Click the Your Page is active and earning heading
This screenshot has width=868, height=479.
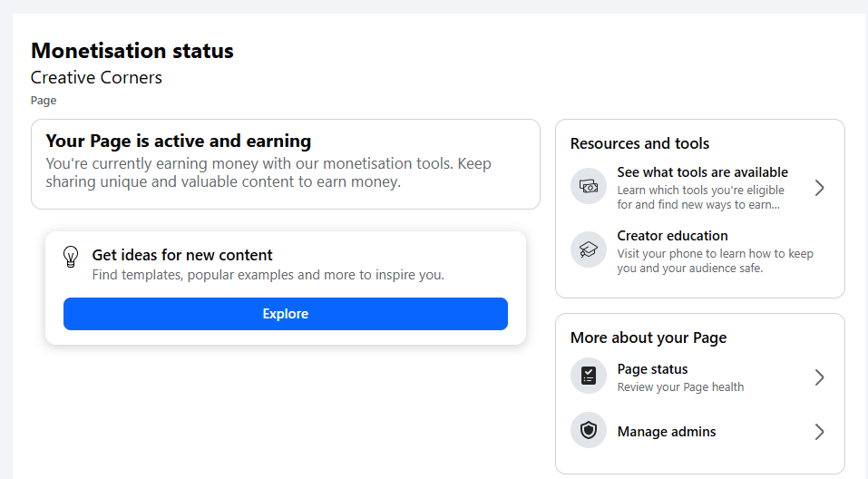click(x=178, y=142)
